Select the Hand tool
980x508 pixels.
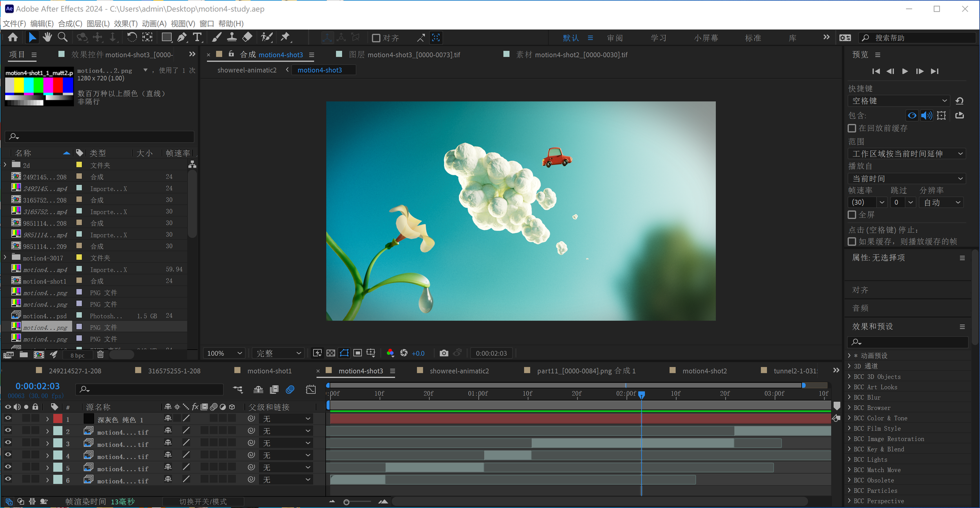pyautogui.click(x=47, y=38)
